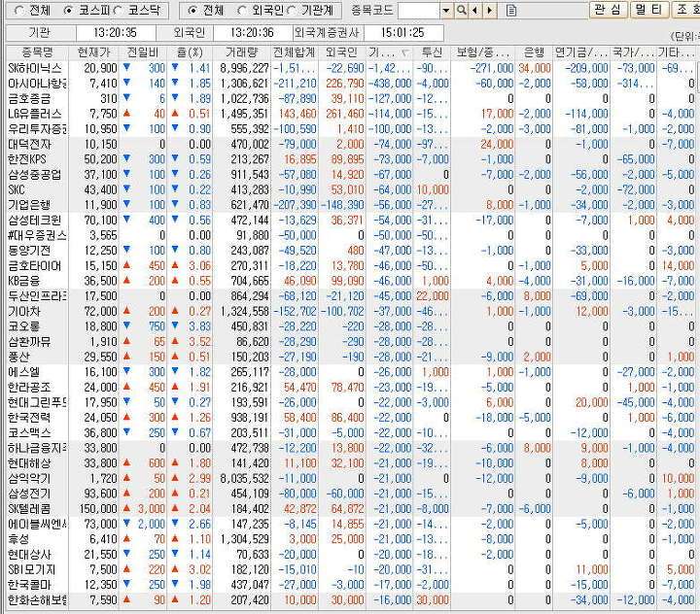Screen dimensions: 700x614
Task: Select the 아시아나항공 stock name
Action: [38, 84]
